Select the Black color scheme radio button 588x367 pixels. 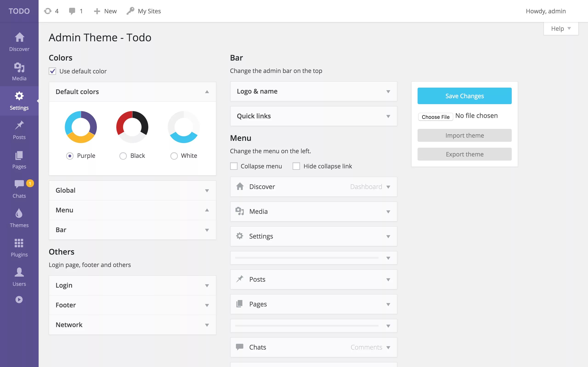[x=123, y=156]
